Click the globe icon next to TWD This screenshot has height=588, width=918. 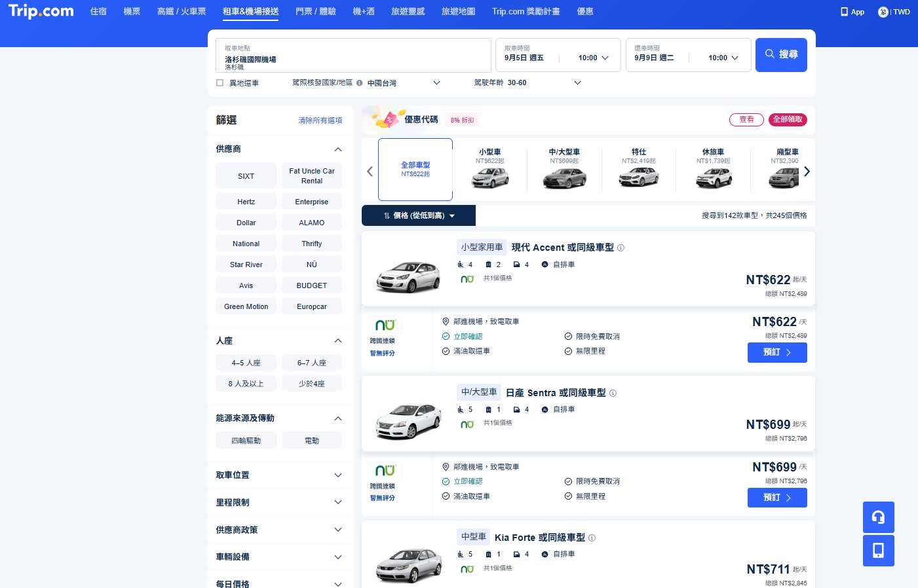[883, 11]
